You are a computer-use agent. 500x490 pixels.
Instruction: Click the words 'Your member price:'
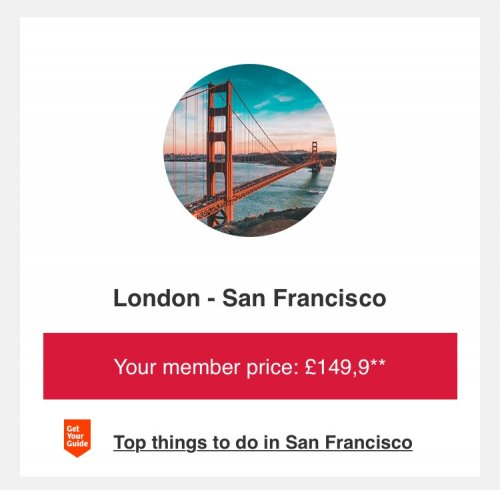point(206,368)
